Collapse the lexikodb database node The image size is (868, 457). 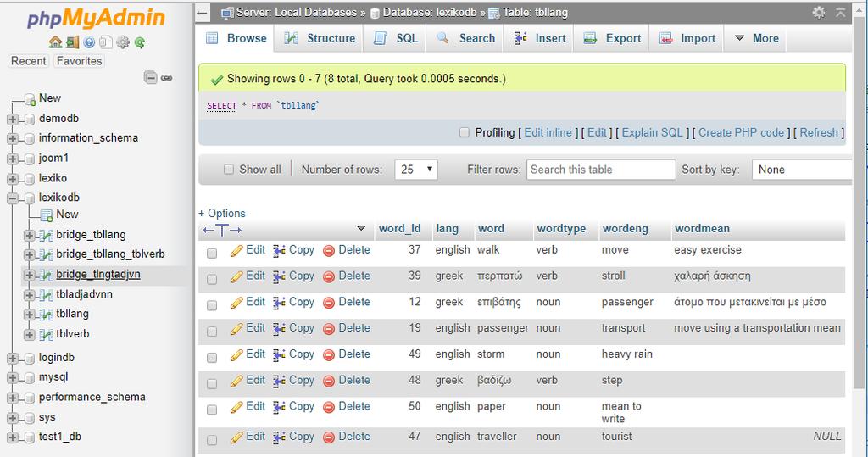coord(12,198)
